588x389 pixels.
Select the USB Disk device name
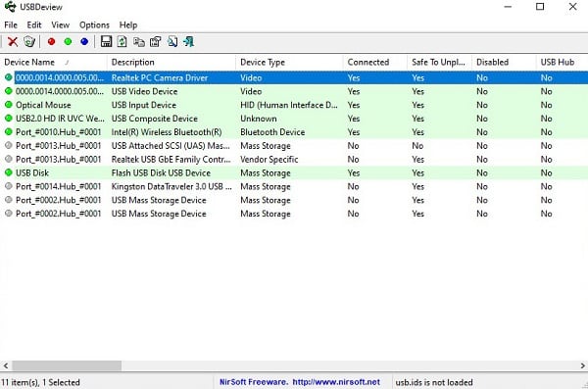(32, 172)
